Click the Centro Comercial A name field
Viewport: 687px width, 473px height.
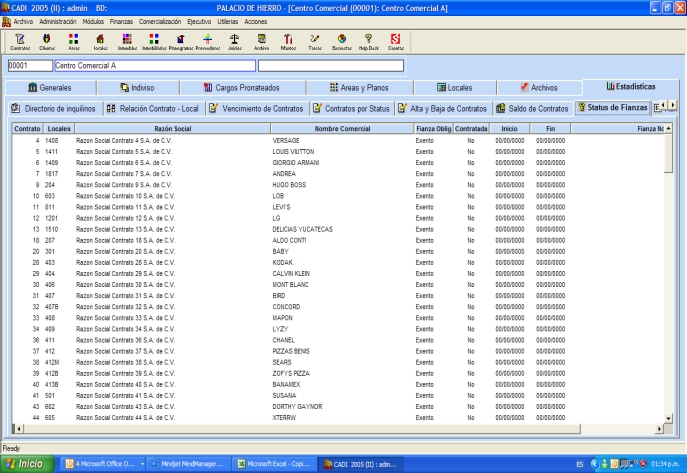pos(152,66)
